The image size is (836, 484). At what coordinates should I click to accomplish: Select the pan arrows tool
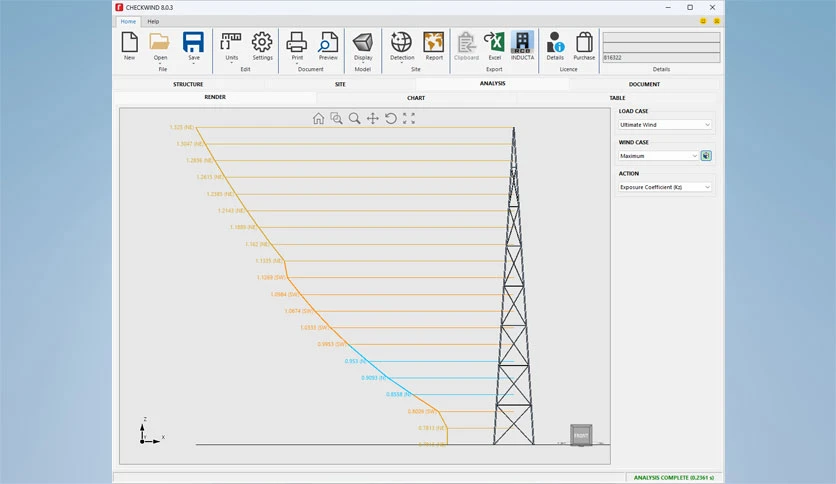[373, 118]
